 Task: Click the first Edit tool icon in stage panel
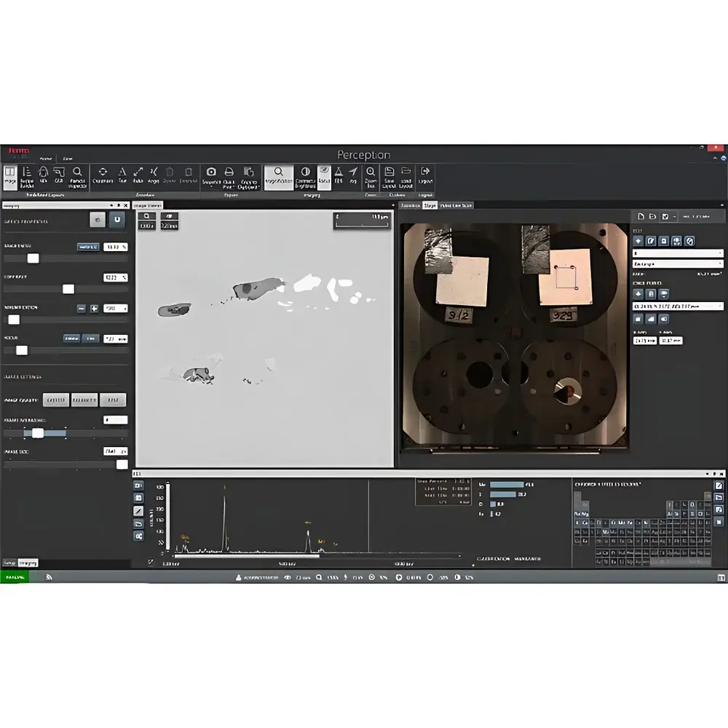point(638,241)
